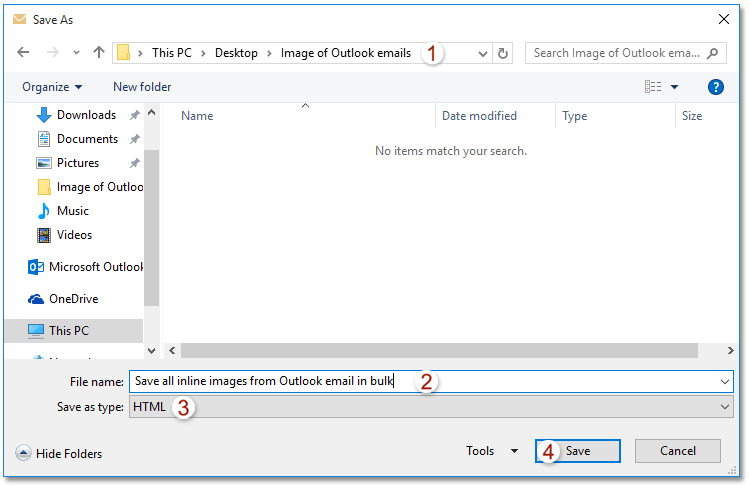Change view using the view icon

click(653, 86)
